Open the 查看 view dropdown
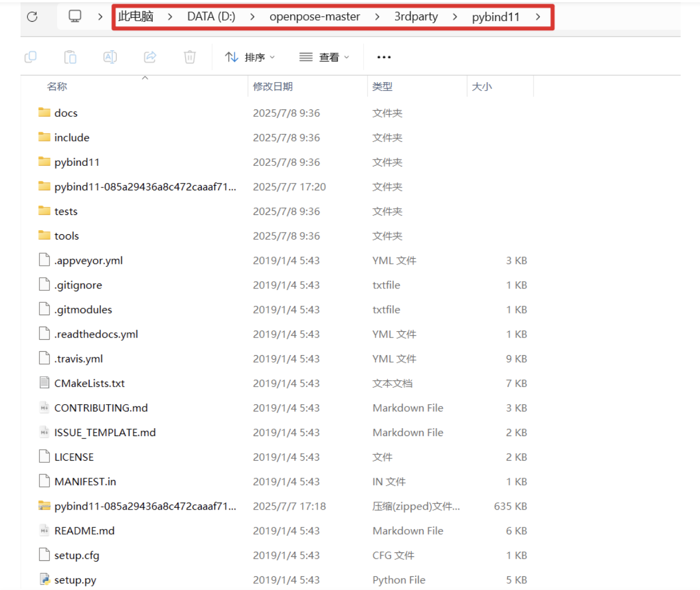The image size is (700, 590). tap(324, 56)
